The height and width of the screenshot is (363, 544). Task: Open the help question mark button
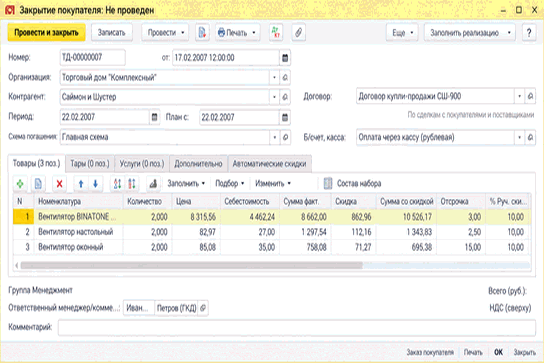529,33
